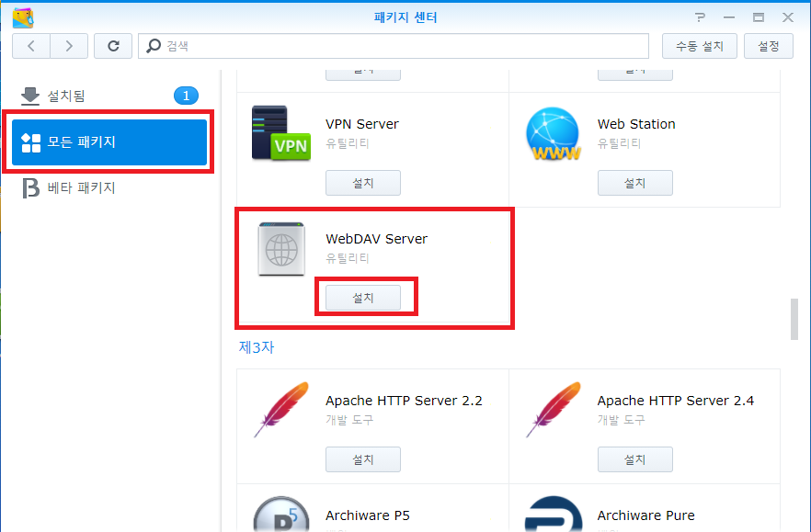Click the 제3자 third-party section heading
The width and height of the screenshot is (811, 532).
click(256, 347)
